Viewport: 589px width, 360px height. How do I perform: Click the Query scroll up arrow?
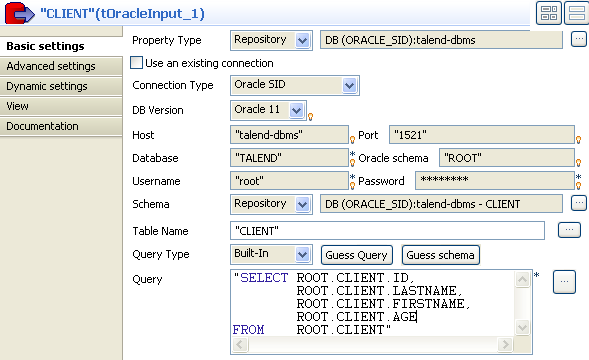pyautogui.click(x=522, y=279)
